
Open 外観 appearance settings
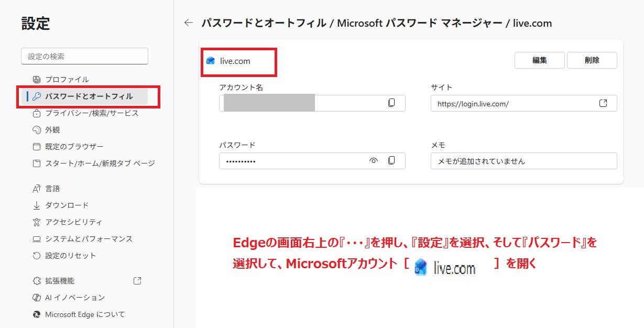[x=52, y=130]
